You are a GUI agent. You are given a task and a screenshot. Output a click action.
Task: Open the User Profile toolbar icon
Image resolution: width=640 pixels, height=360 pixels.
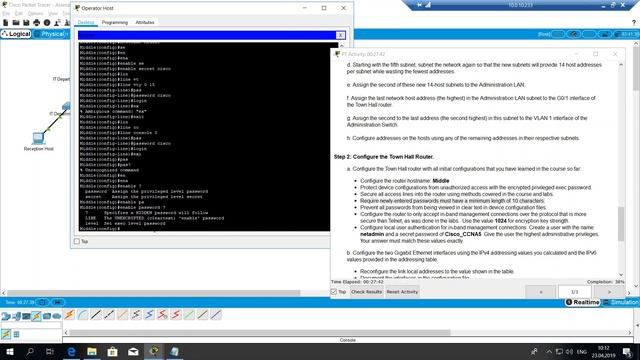tap(57, 23)
